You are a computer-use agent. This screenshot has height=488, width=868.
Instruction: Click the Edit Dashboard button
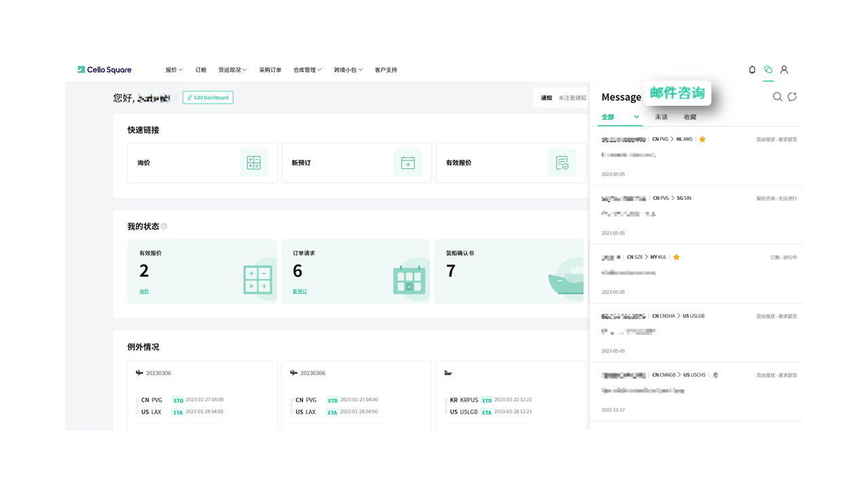(x=208, y=98)
